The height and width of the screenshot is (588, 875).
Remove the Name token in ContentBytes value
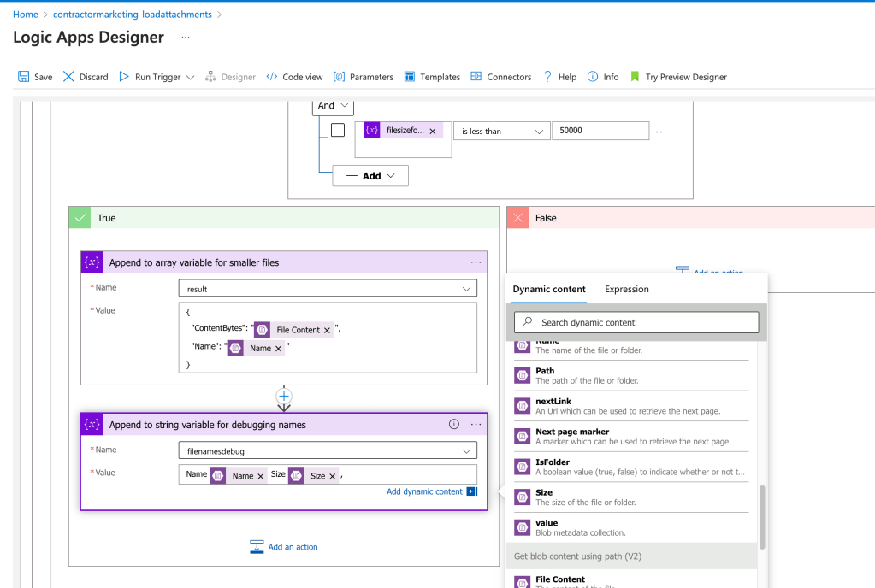click(x=279, y=349)
